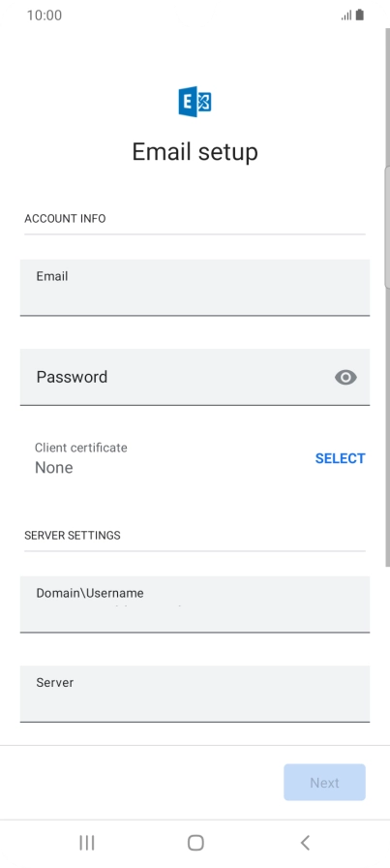The height and width of the screenshot is (868, 390).
Task: Click the Exchange logo icon
Action: click(195, 102)
